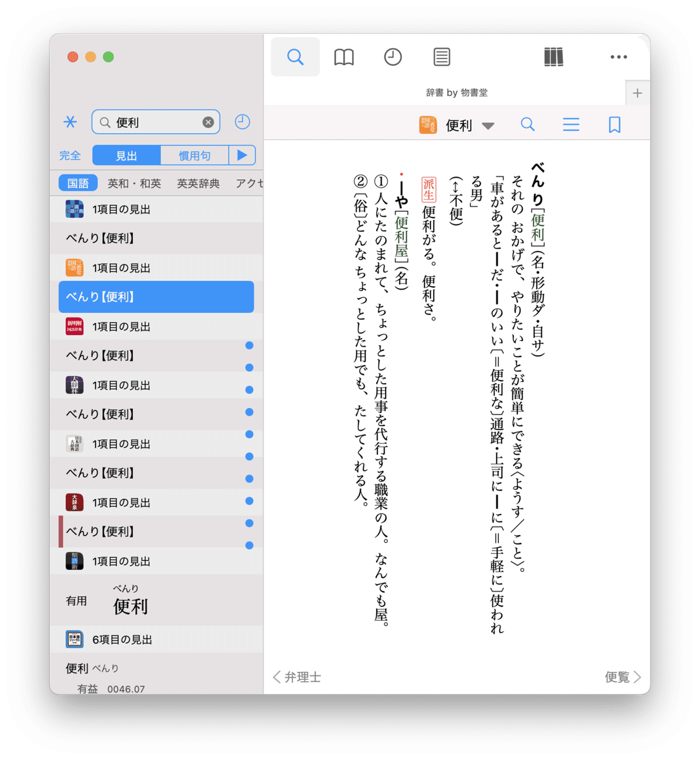Open the more options ellipsis menu
700x760 pixels.
click(618, 57)
